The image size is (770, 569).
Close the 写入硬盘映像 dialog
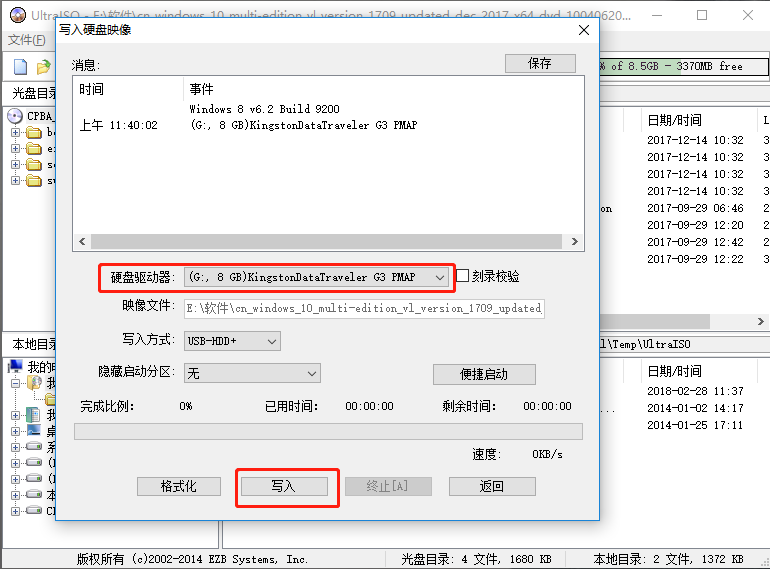click(x=584, y=30)
